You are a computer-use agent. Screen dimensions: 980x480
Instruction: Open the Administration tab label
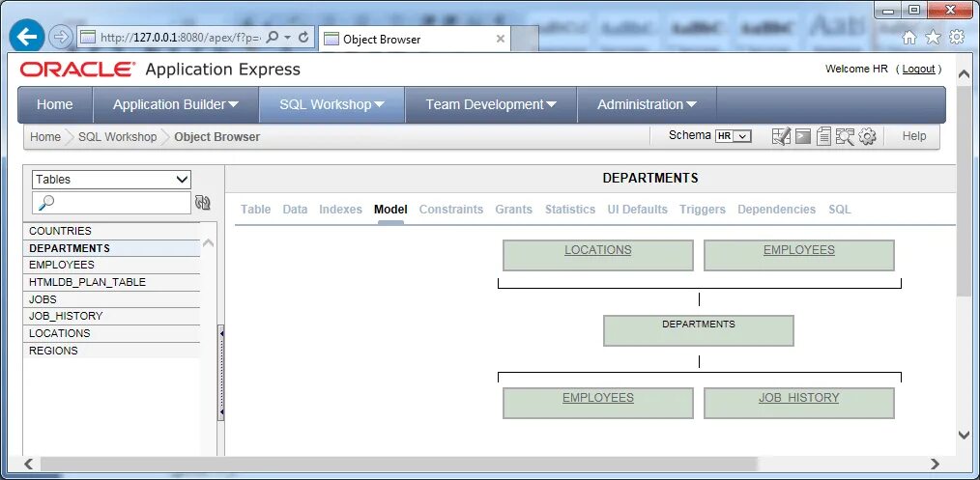[x=640, y=105]
